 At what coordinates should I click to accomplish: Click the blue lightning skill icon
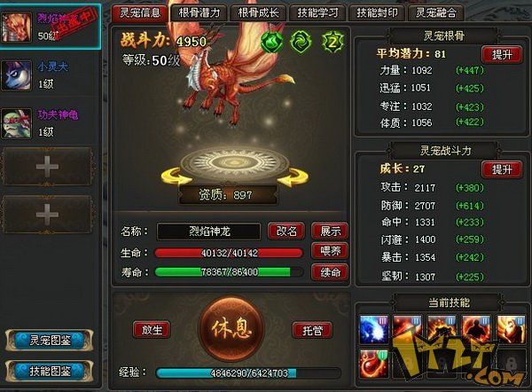click(x=373, y=330)
